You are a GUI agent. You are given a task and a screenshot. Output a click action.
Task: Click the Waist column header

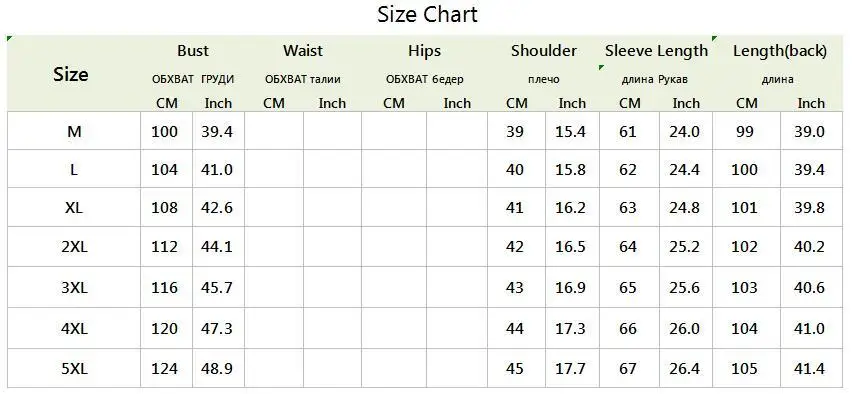click(303, 51)
